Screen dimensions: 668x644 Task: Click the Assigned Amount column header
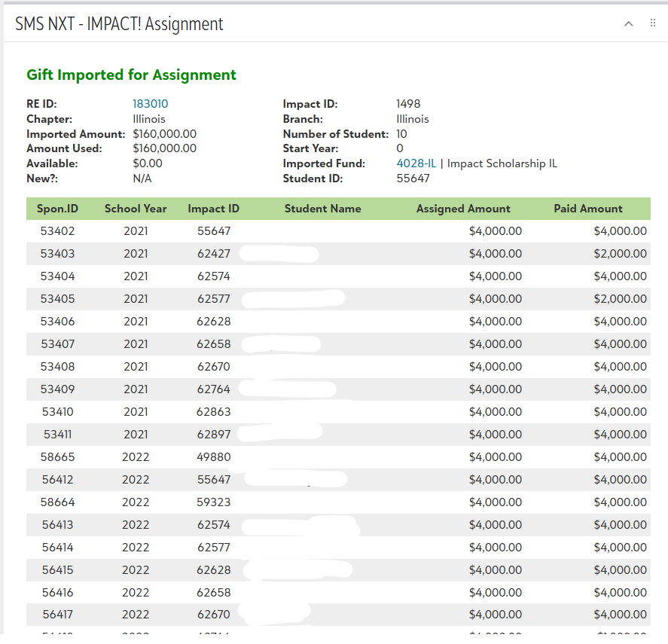click(463, 209)
